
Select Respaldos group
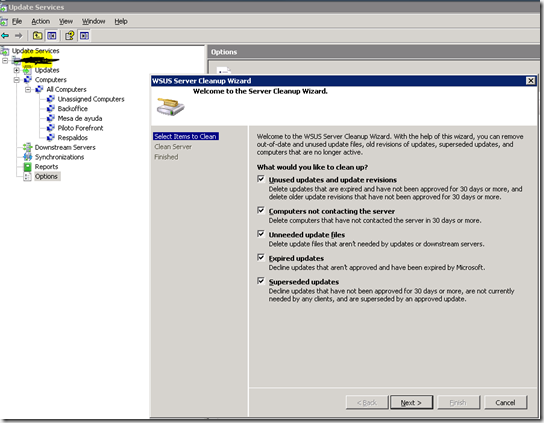click(73, 138)
